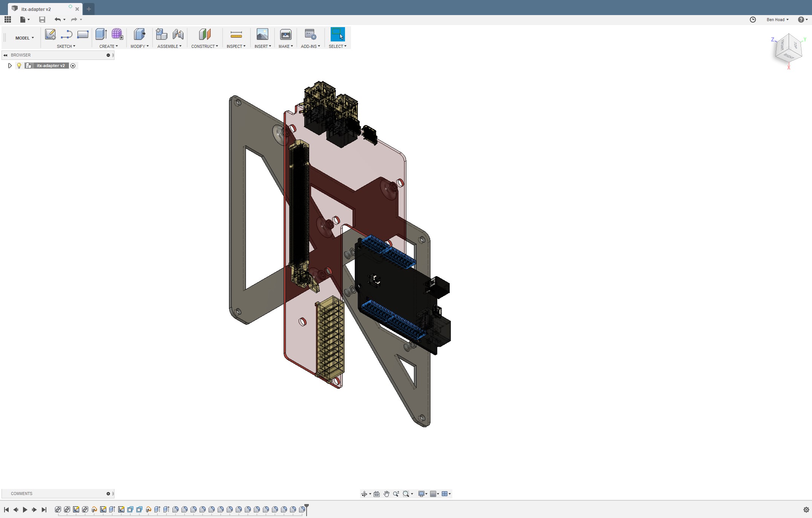The width and height of the screenshot is (812, 518).
Task: Open the MODEL workspace dropdown
Action: point(24,38)
